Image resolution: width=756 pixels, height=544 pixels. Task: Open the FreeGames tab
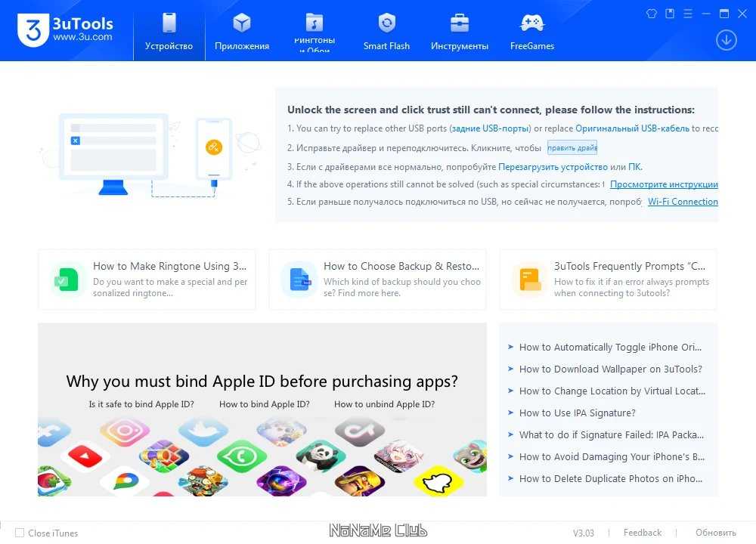click(531, 31)
